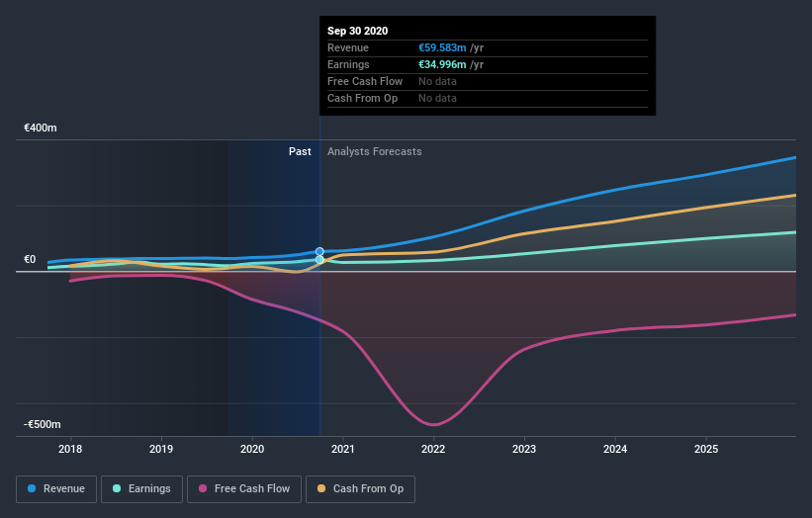Click the 2021 x-axis label
The height and width of the screenshot is (518, 812).
343,449
